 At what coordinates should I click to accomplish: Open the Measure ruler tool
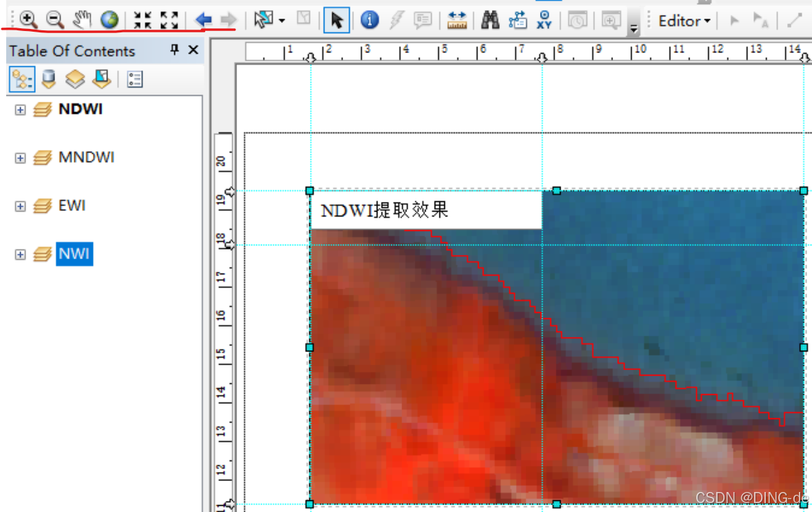pyautogui.click(x=457, y=20)
